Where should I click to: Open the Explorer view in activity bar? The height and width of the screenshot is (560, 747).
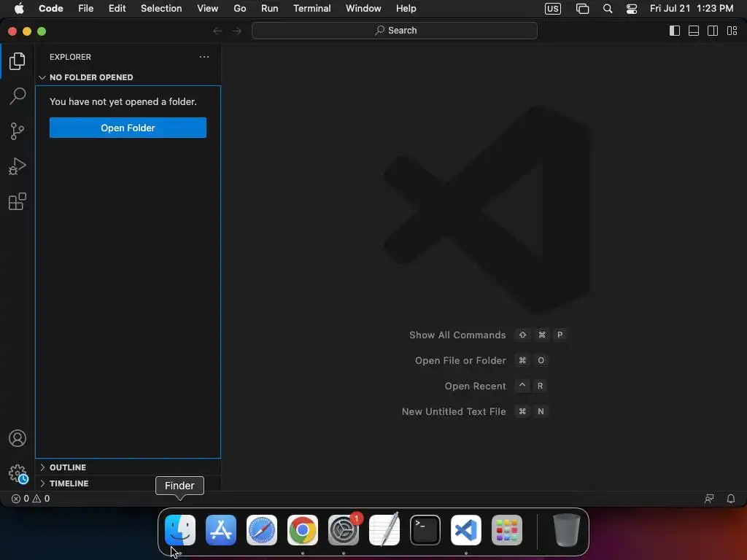coord(18,61)
